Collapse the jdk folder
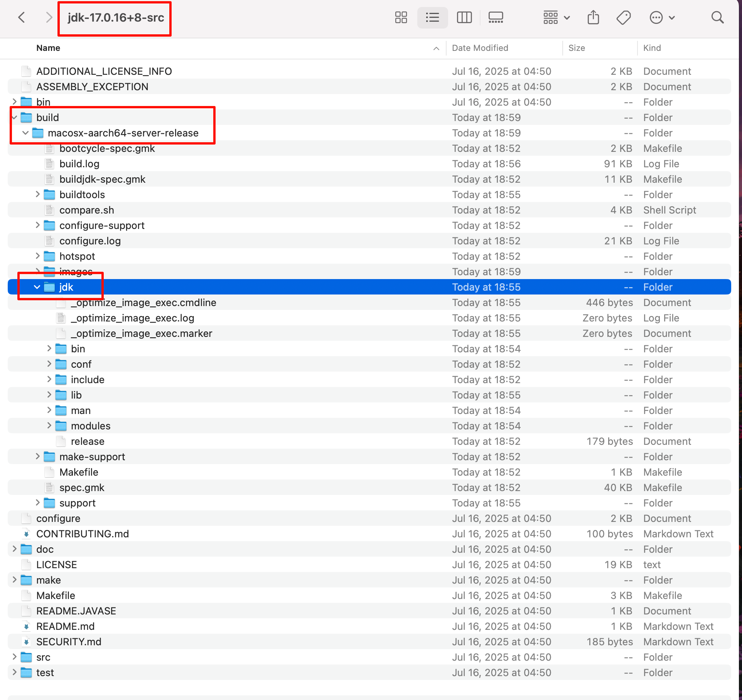 (x=37, y=287)
